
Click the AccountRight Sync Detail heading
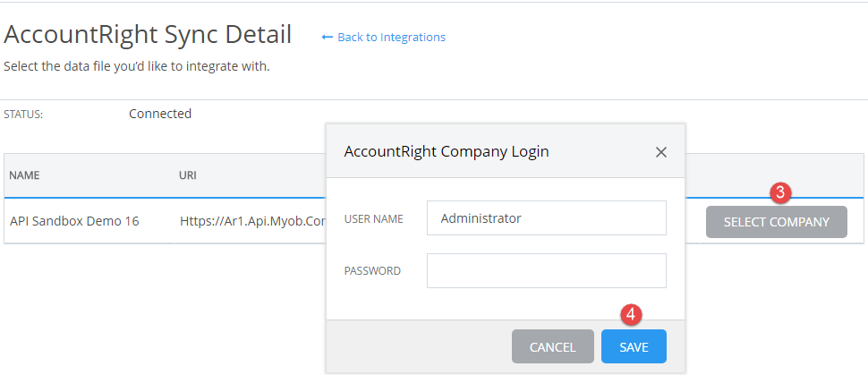148,36
